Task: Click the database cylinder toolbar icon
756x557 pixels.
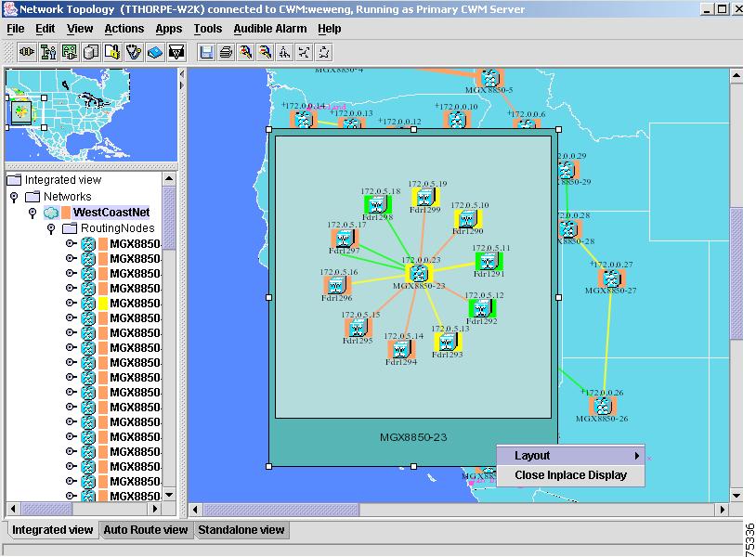Action: tap(91, 52)
